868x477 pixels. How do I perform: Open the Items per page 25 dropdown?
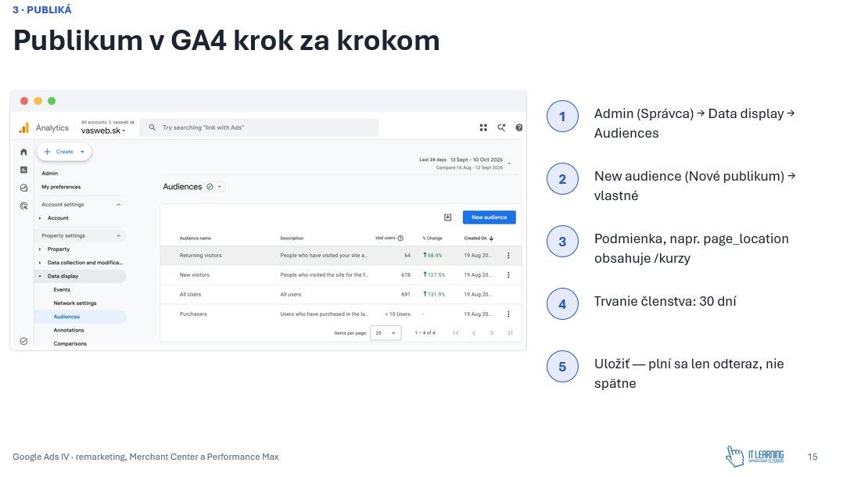(x=386, y=333)
